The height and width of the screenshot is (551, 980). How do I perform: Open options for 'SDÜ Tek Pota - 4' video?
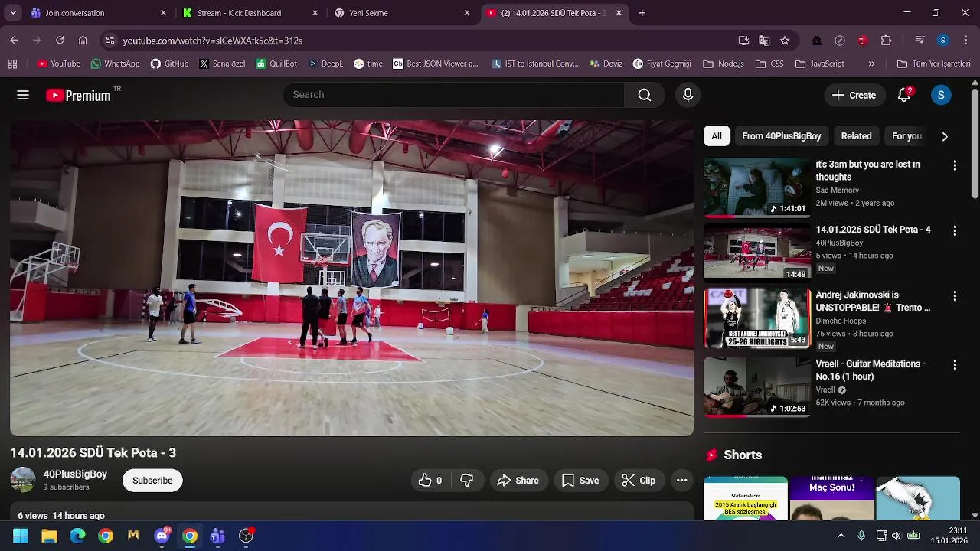[x=955, y=230]
